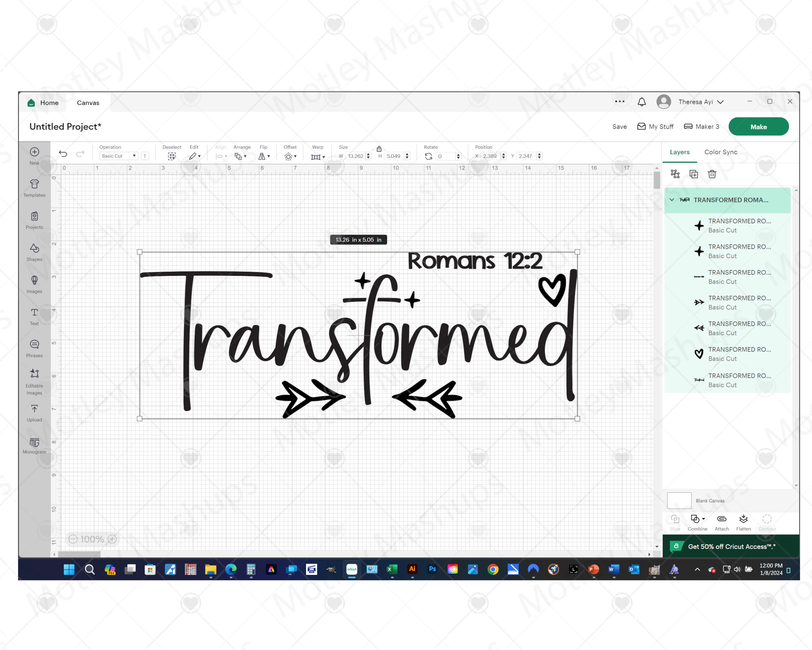Click Save
812x650 pixels.
619,126
